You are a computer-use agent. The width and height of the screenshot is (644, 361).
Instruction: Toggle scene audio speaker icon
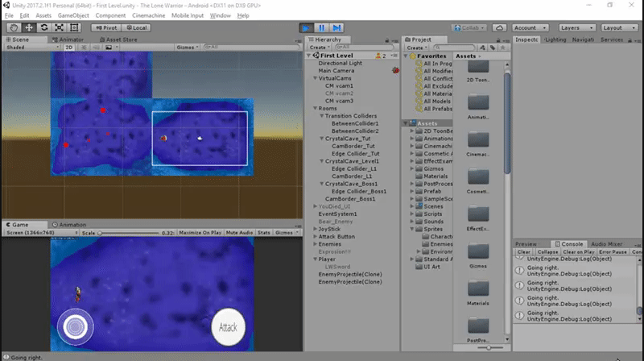(x=96, y=48)
